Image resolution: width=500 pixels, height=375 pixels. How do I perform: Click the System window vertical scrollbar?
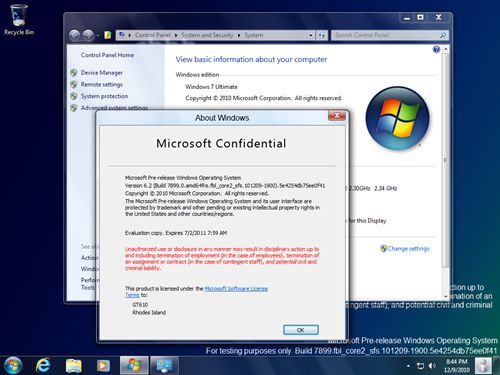click(x=445, y=160)
